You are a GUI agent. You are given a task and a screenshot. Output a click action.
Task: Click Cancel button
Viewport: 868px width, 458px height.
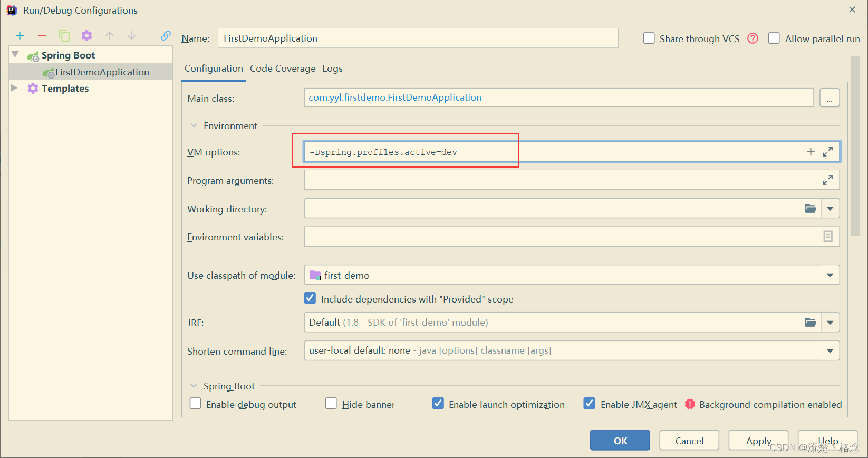pos(689,440)
